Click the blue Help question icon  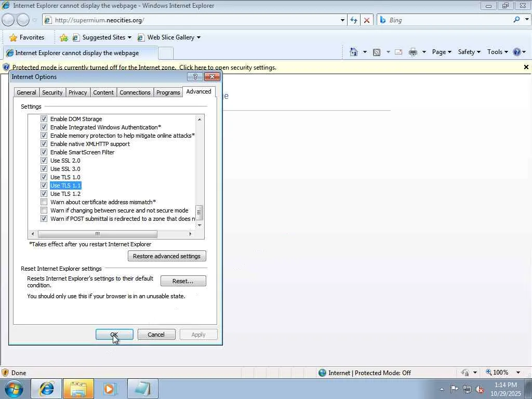pyautogui.click(x=517, y=52)
